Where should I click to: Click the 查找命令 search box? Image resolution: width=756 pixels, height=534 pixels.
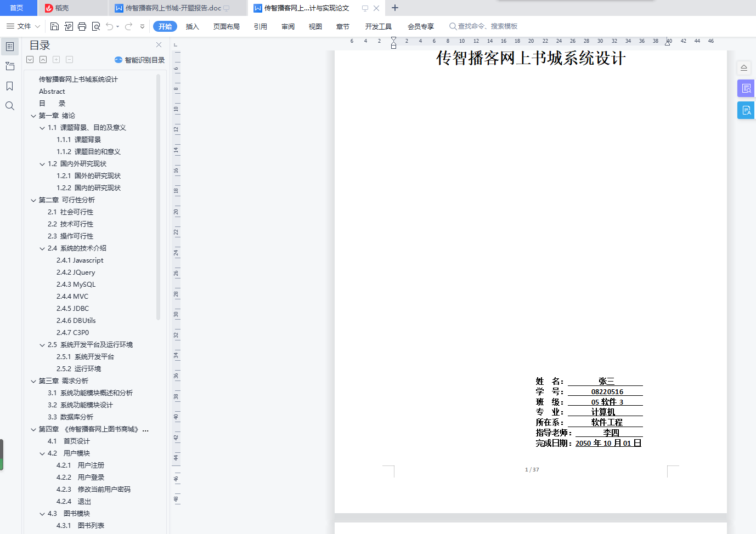[483, 26]
